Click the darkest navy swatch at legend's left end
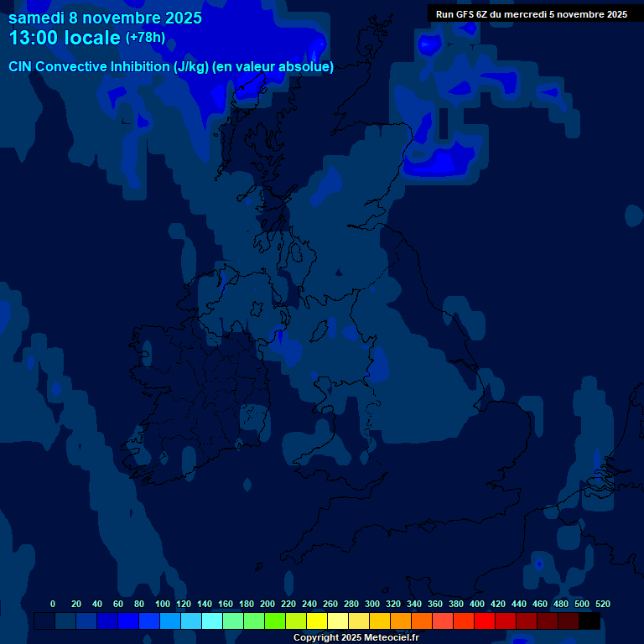Screen dimensions: 644x644 click(44, 621)
